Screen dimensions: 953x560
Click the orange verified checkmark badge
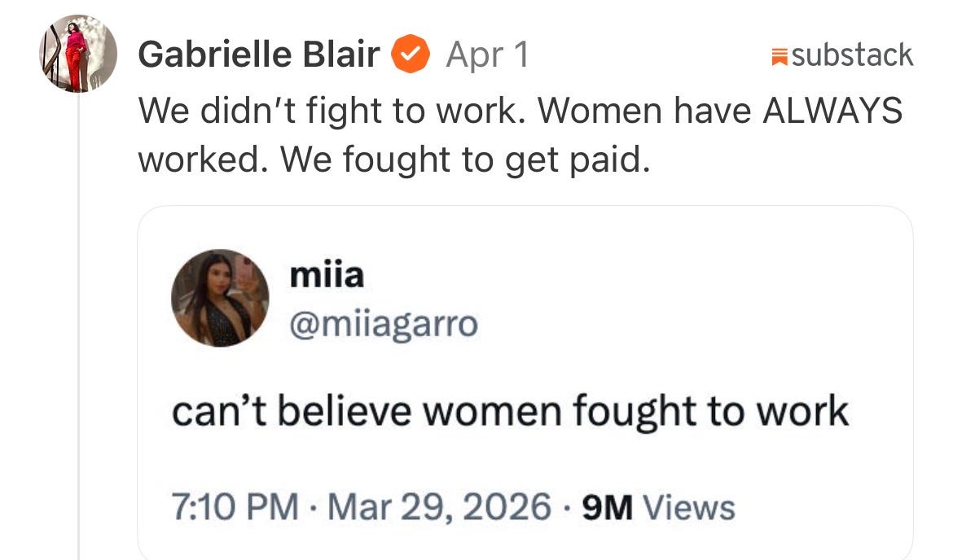tap(411, 54)
